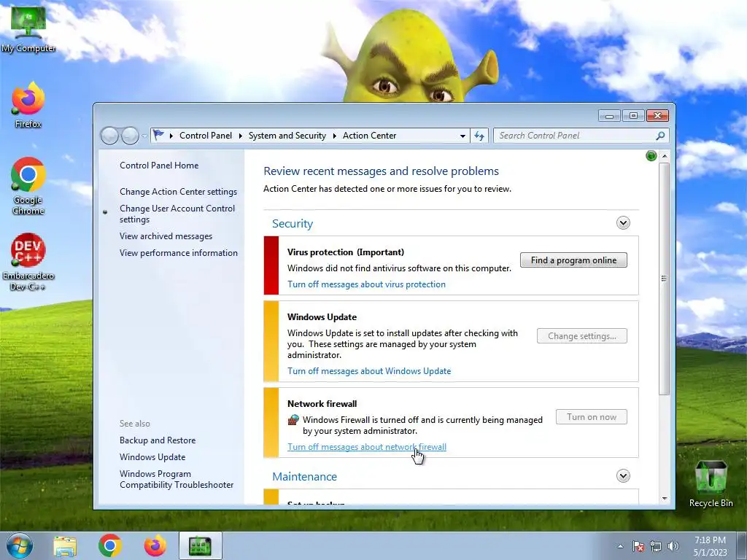Launch Firefox from the desktop shortcut

pyautogui.click(x=28, y=105)
